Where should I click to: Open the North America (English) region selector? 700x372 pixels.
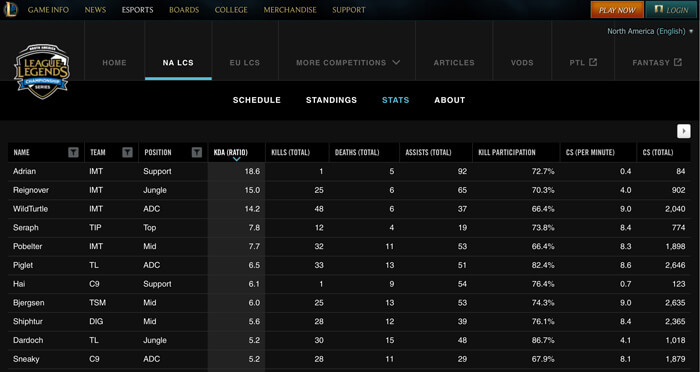point(650,31)
